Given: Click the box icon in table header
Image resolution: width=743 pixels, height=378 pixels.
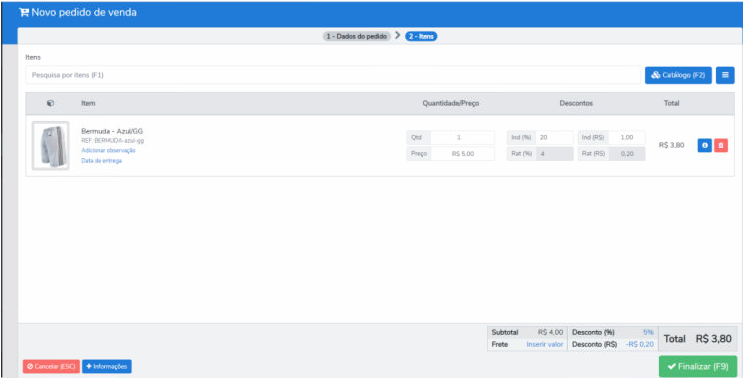Looking at the screenshot, I should click(x=50, y=103).
